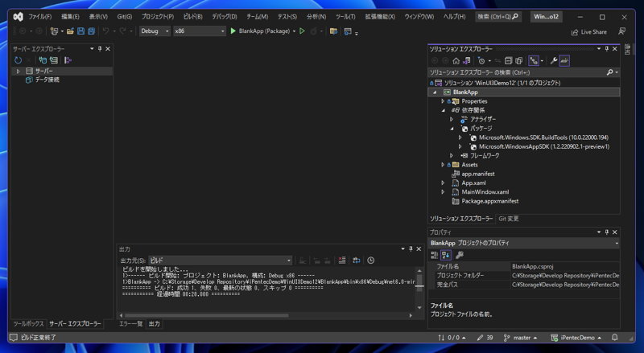
Task: Open the ビルド(B) menu
Action: tap(192, 17)
